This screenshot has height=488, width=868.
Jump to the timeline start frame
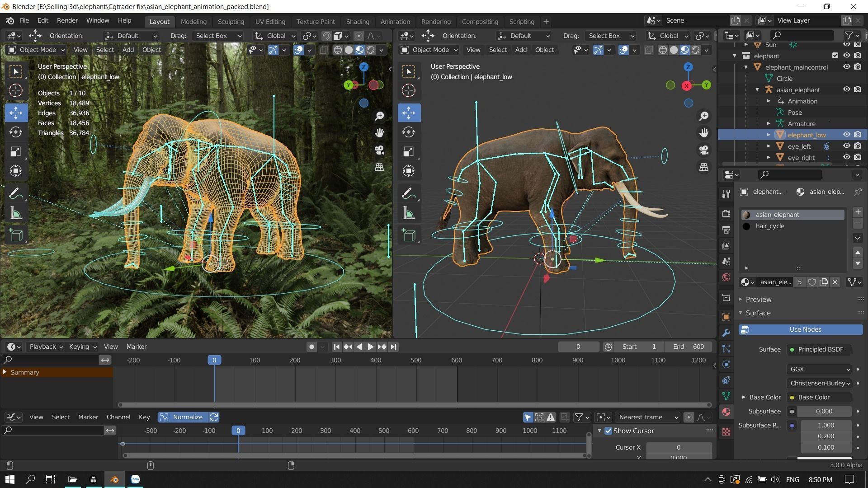click(x=336, y=347)
